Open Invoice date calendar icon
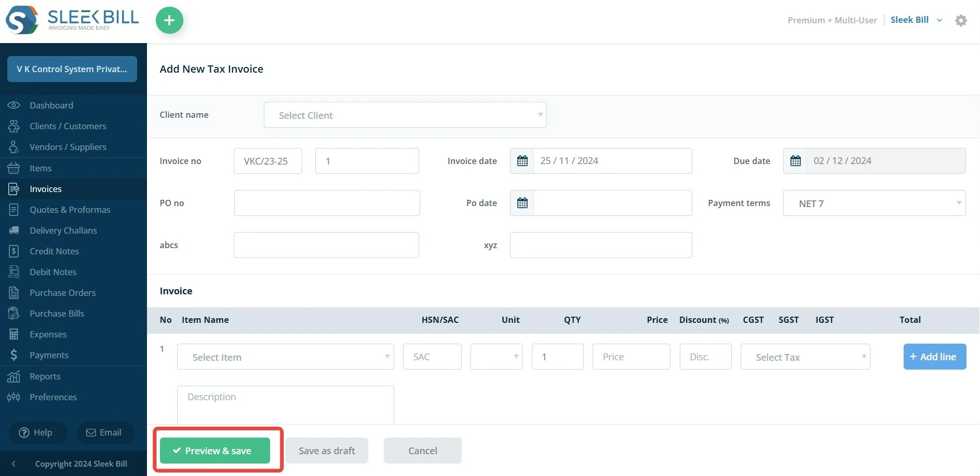 522,161
